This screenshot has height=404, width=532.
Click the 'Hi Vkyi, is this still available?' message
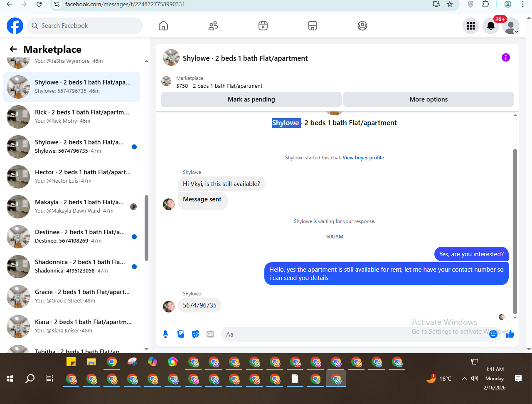[x=222, y=184]
